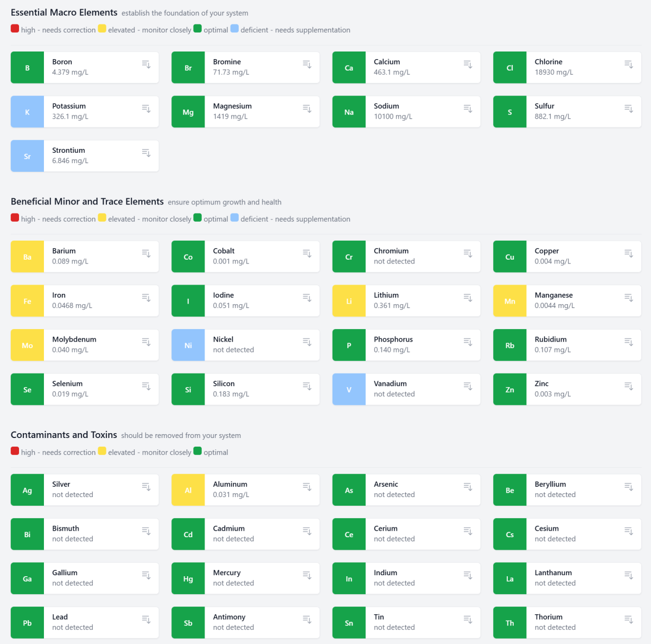Screen dimensions: 651x644
Task: Click the Molybdenum details icon
Action: point(146,342)
